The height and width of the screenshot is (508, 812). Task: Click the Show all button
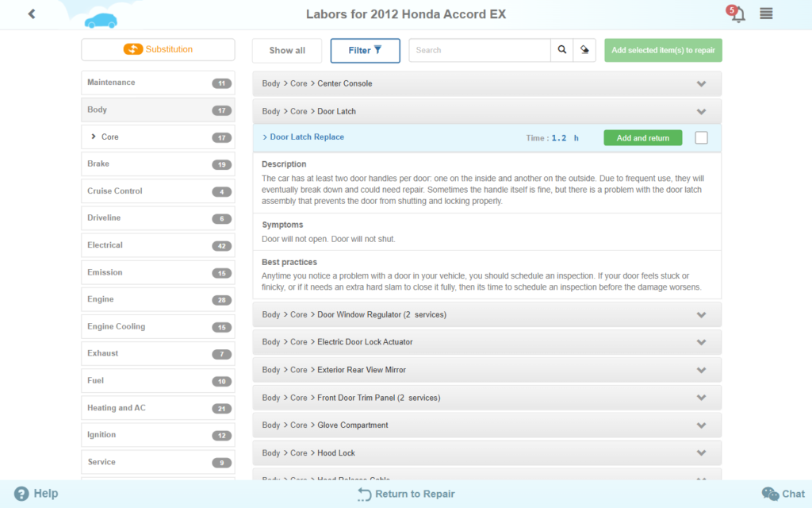pyautogui.click(x=287, y=50)
